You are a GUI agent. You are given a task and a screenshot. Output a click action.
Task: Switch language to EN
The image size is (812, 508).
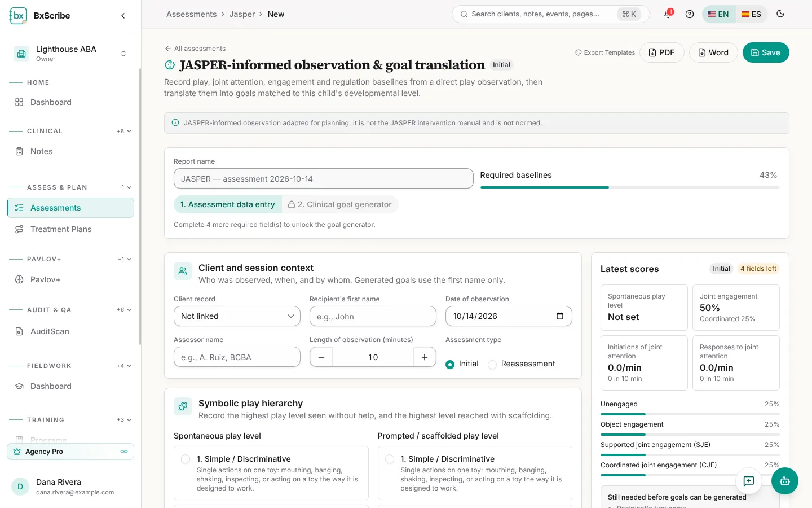tap(718, 14)
